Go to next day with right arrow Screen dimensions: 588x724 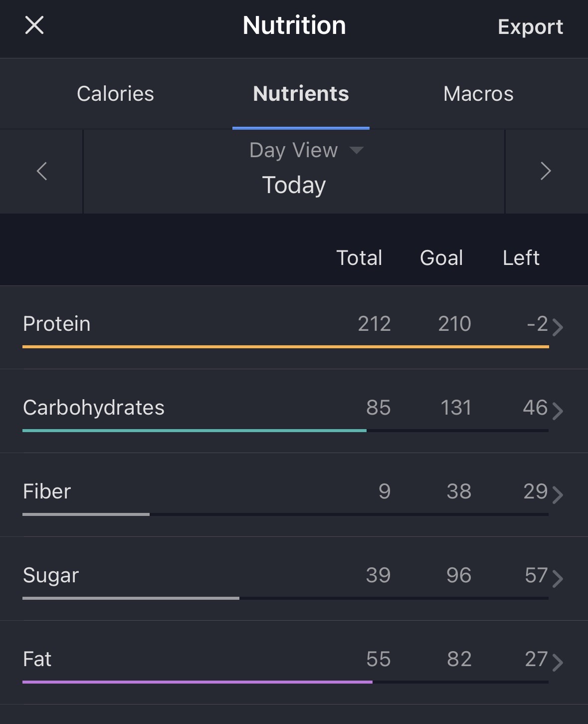(x=546, y=171)
